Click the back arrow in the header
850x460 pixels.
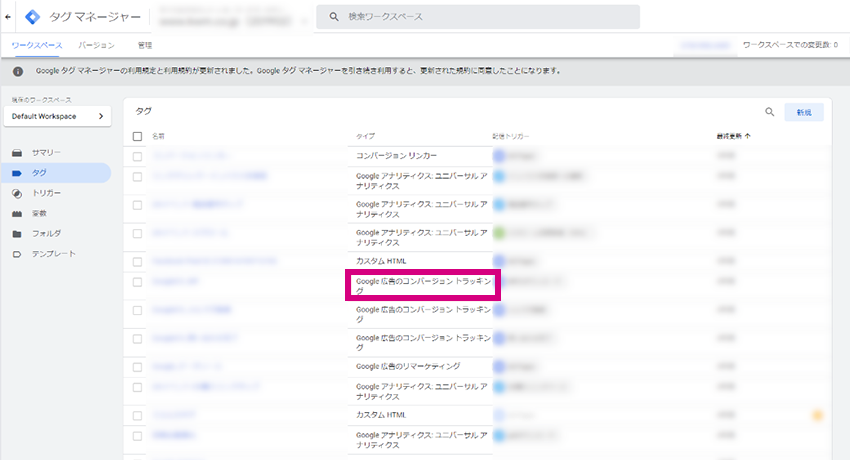coord(8,17)
